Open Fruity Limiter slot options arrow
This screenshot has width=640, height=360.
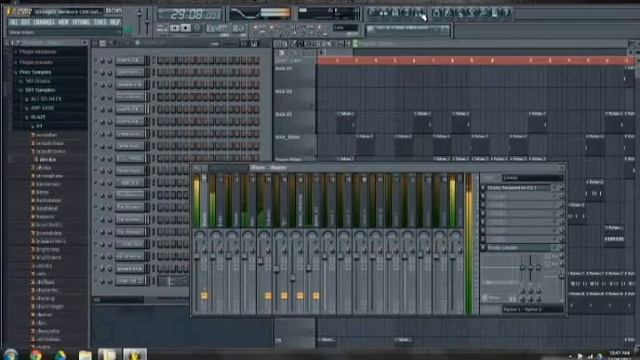tap(555, 247)
